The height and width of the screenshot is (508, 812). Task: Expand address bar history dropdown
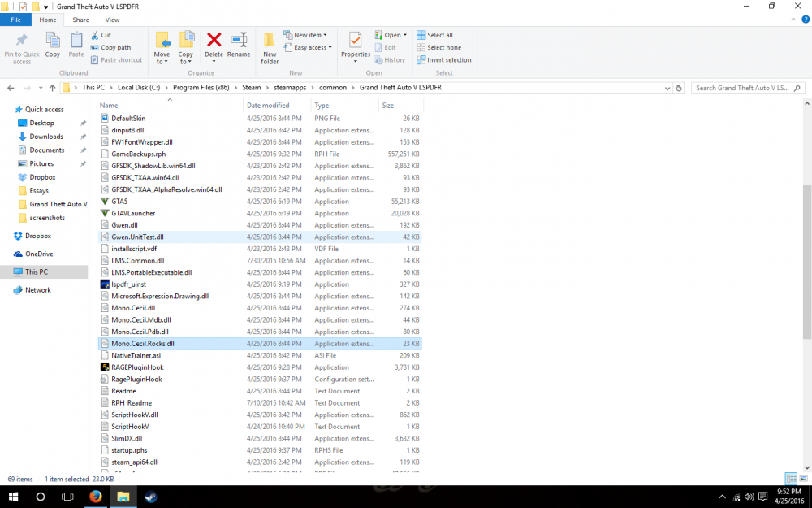click(667, 88)
